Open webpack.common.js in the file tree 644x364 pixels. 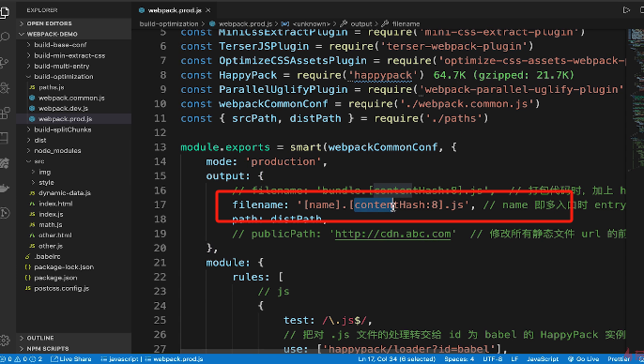tap(74, 99)
